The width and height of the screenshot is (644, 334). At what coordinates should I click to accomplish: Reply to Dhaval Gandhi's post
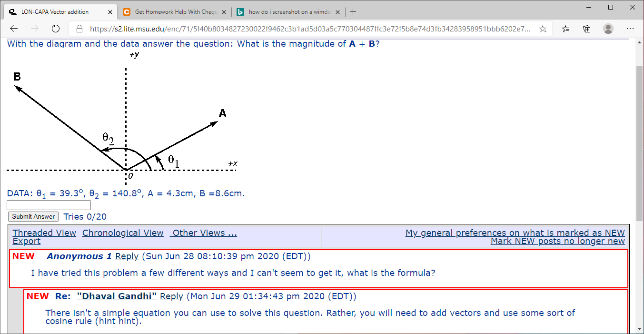171,296
